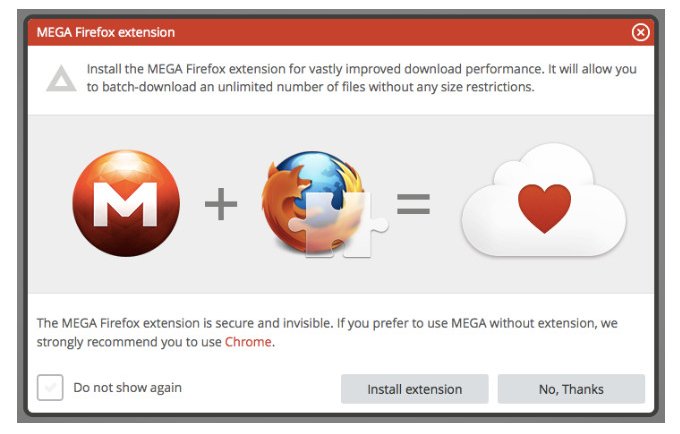
Task: Click the Install extension button
Action: click(x=415, y=389)
